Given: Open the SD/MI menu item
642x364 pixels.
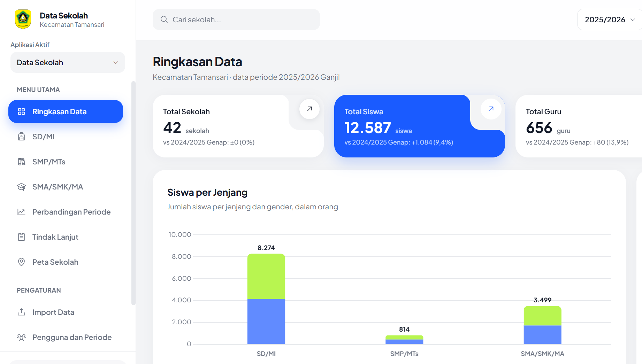Looking at the screenshot, I should pyautogui.click(x=66, y=137).
